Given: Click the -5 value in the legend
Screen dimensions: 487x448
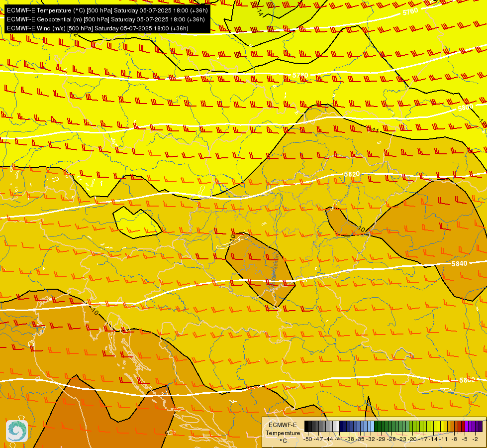Looking at the screenshot, I should click(x=465, y=440).
